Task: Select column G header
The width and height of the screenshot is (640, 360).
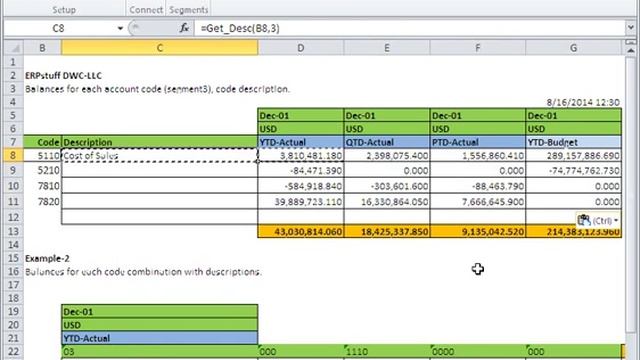Action: coord(573,48)
